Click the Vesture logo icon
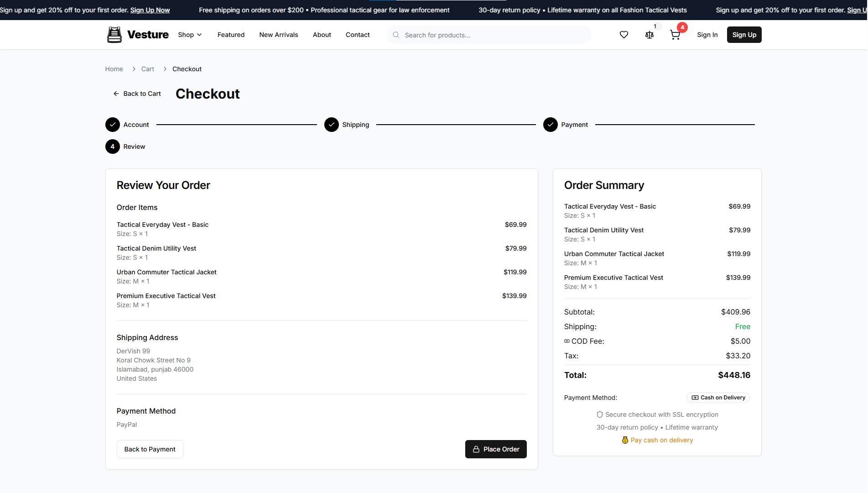This screenshot has height=493, width=868. tap(114, 34)
